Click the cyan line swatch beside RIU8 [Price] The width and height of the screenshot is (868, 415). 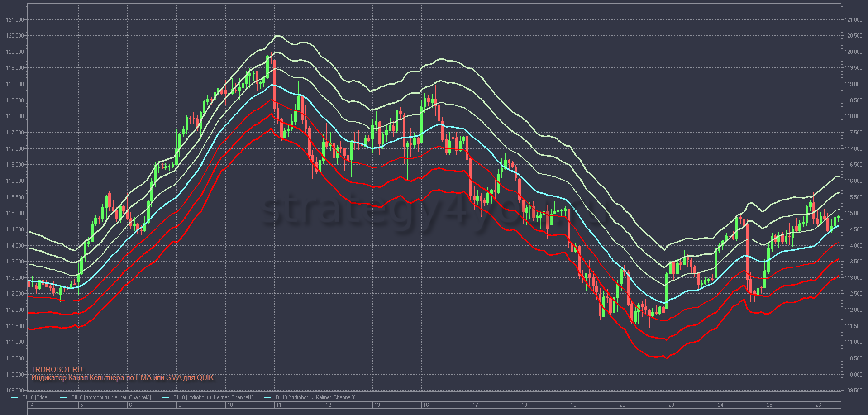coord(14,397)
